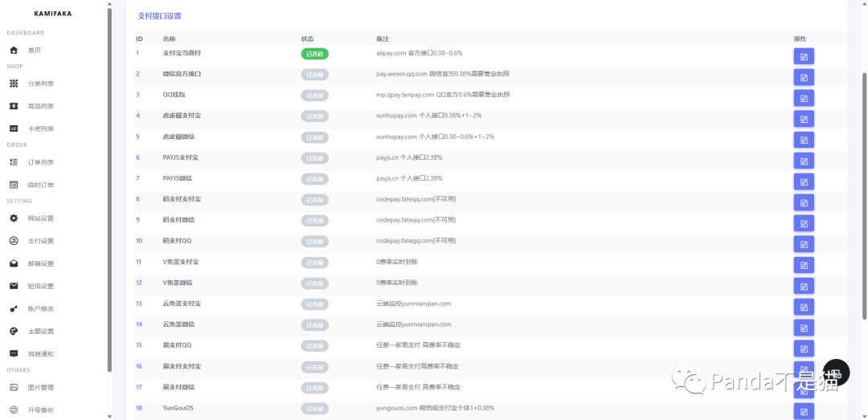Edit the 虎皮椒微信 row
The height and width of the screenshot is (420, 868).
(804, 140)
